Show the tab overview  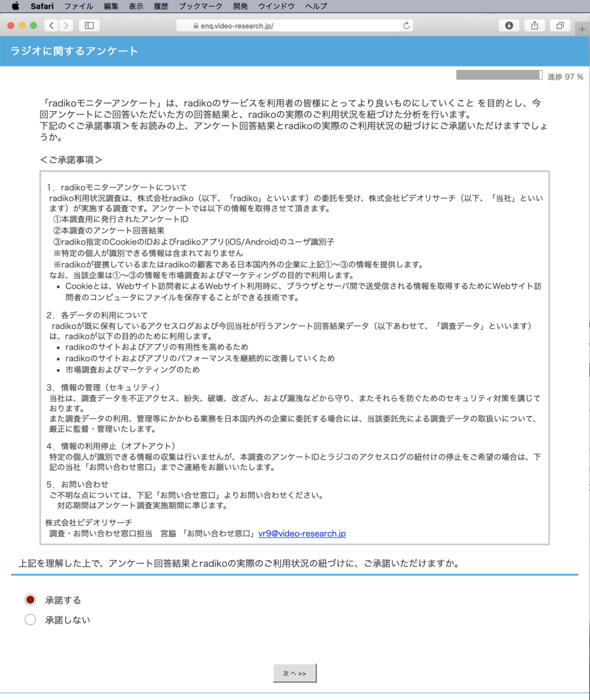(560, 26)
